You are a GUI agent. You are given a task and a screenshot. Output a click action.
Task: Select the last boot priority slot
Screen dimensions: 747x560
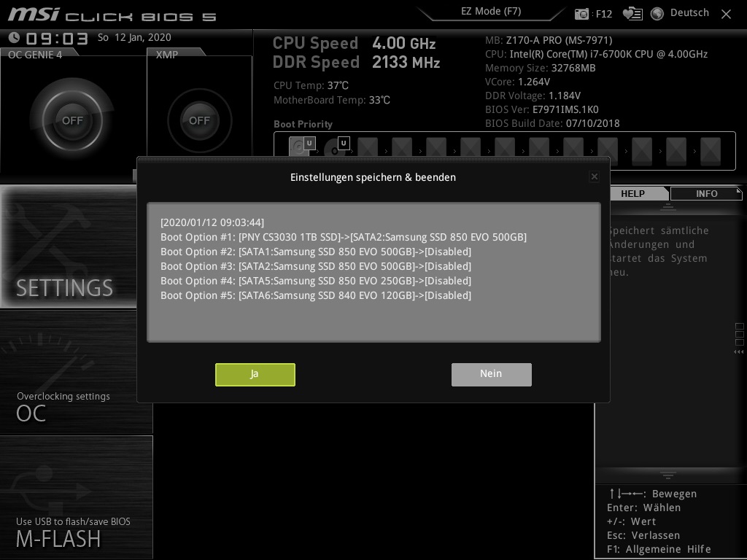point(711,151)
